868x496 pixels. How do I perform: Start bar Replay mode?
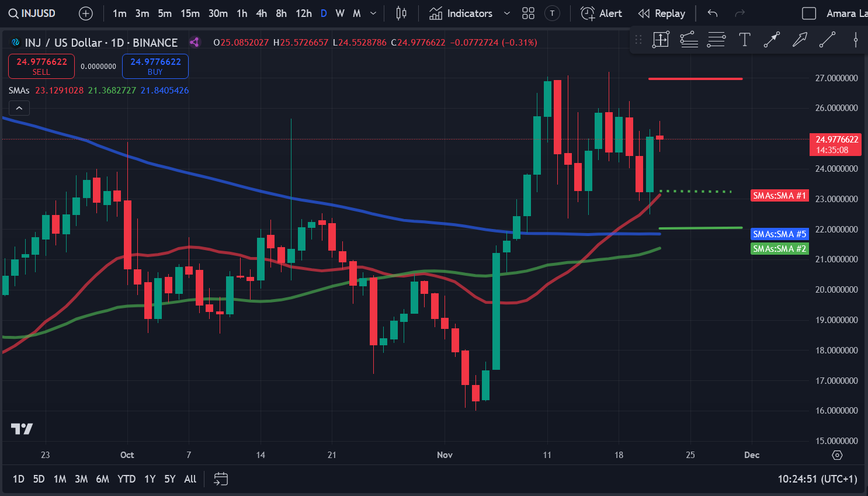pos(662,13)
